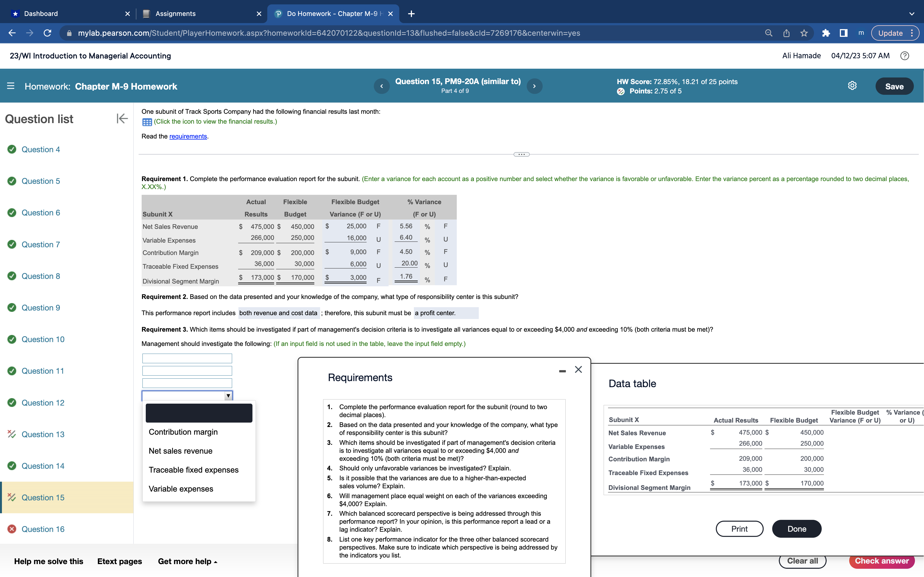Switch to the Dashboard tab
Image resolution: width=924 pixels, height=577 pixels.
coord(41,13)
